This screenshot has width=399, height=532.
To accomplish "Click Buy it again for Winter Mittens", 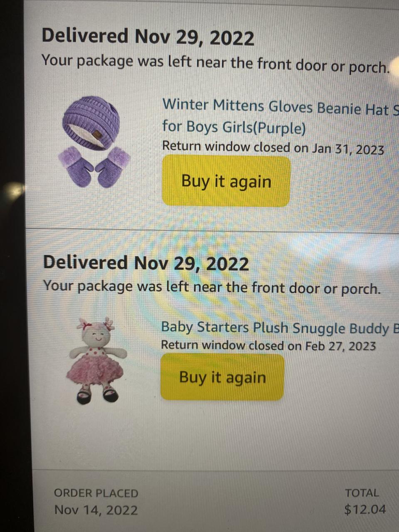I will 226,181.
